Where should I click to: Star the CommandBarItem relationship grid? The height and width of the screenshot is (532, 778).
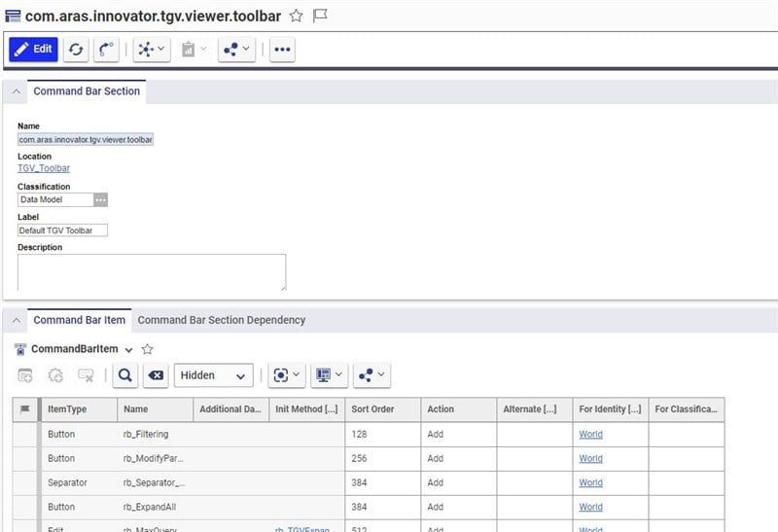tap(148, 349)
